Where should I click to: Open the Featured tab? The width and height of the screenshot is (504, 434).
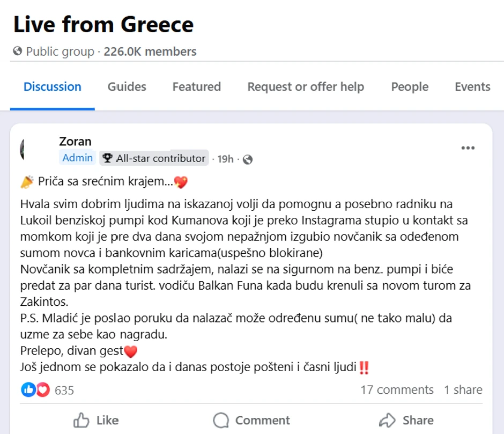[x=196, y=86]
